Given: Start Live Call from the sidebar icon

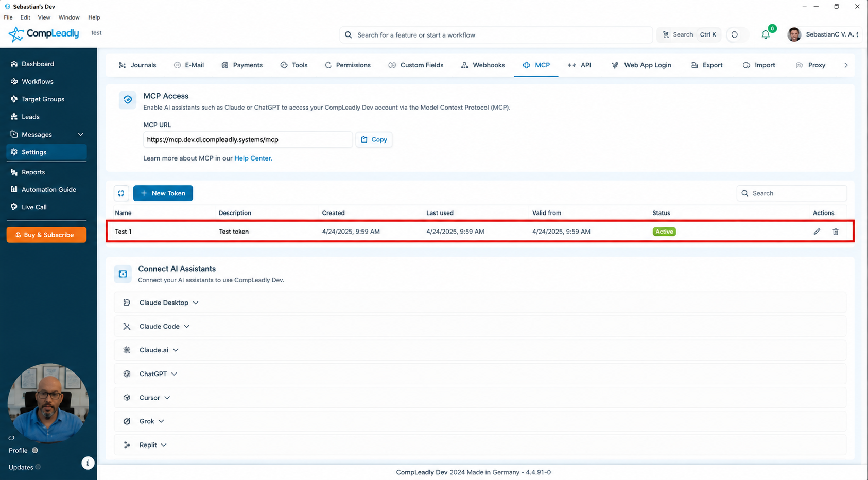Looking at the screenshot, I should pyautogui.click(x=14, y=207).
